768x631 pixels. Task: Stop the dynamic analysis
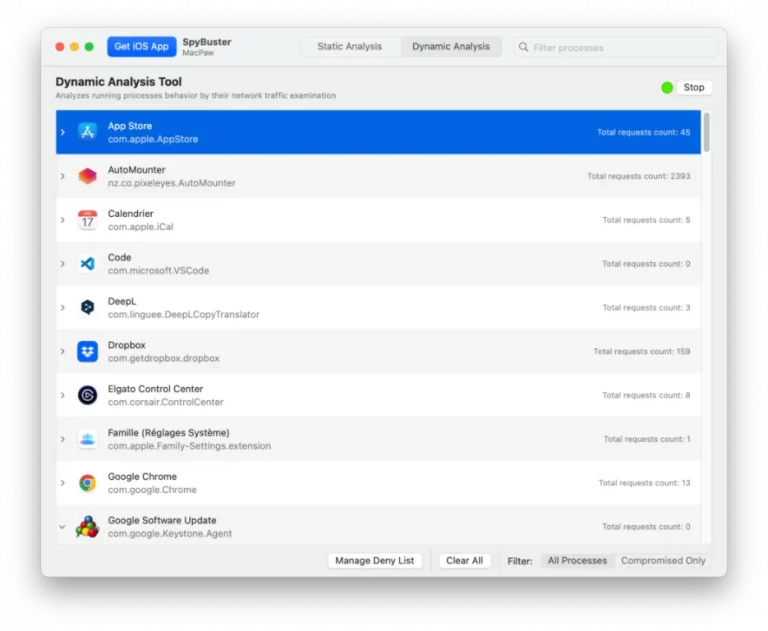694,88
